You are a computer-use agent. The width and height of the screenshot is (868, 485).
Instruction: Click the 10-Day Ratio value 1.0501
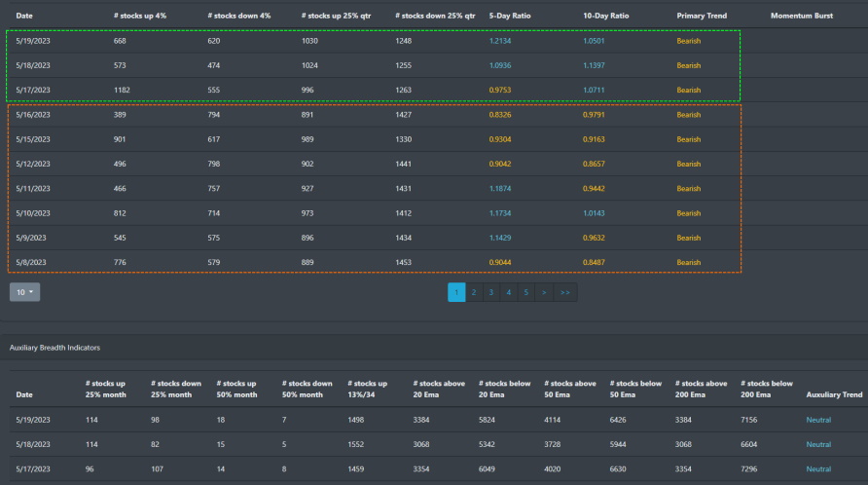594,41
